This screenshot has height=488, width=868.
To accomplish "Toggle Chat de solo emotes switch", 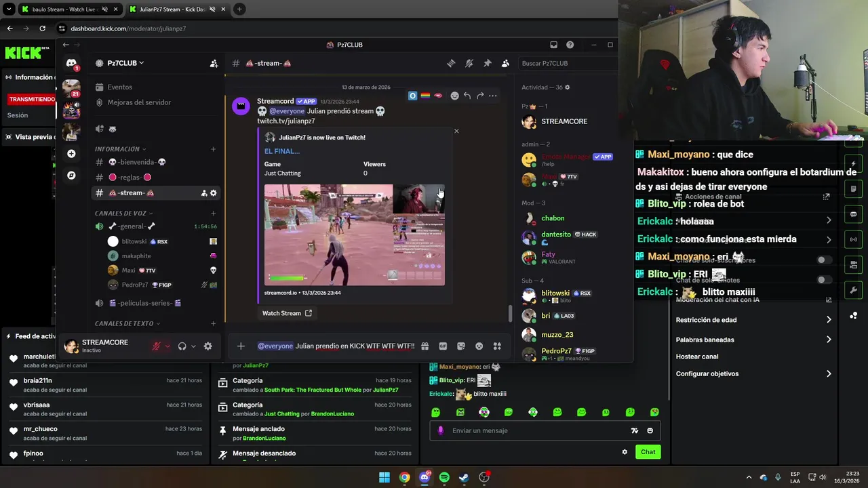I will (824, 280).
